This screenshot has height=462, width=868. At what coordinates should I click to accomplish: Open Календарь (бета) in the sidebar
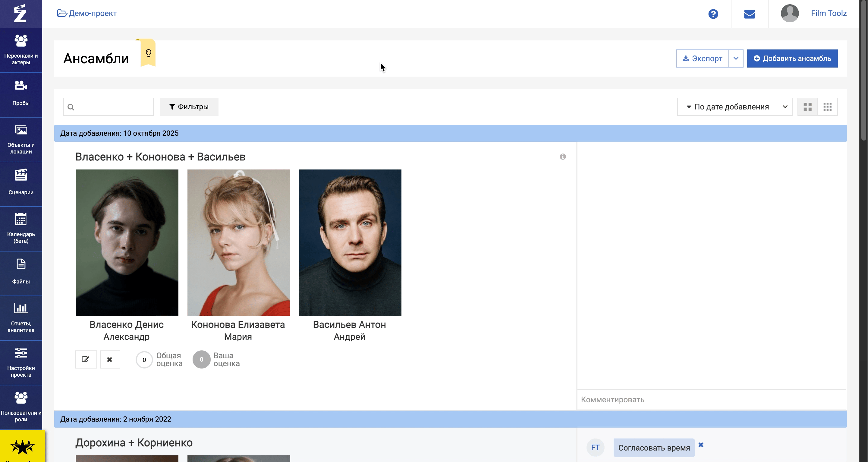(21, 228)
